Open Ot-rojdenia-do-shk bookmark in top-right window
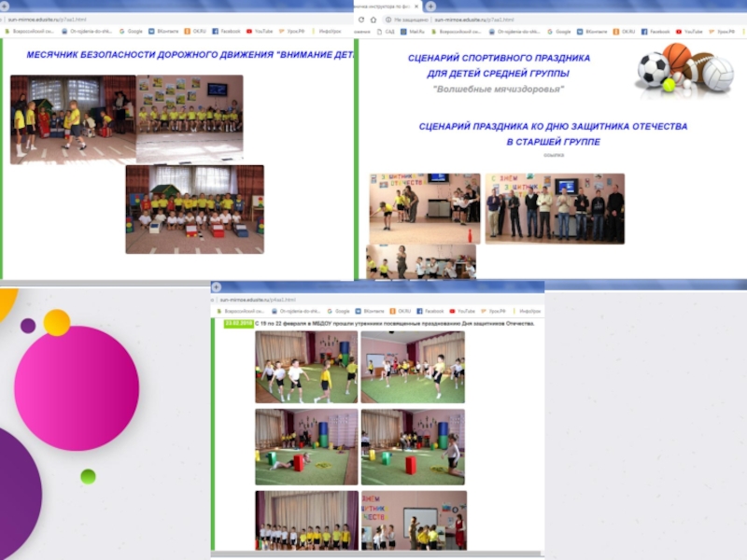The height and width of the screenshot is (560, 747). [x=514, y=32]
